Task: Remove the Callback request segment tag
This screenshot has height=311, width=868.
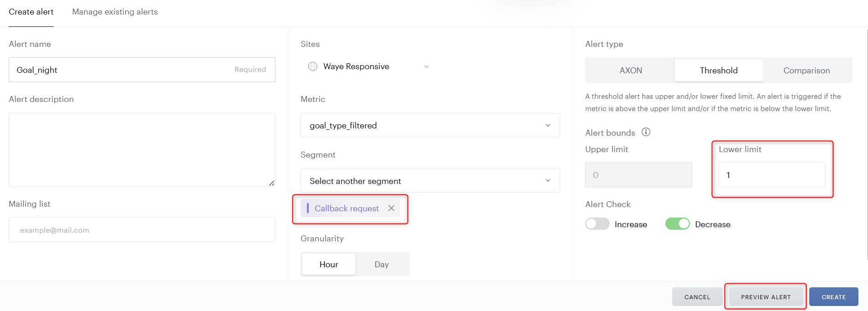Action: [391, 208]
